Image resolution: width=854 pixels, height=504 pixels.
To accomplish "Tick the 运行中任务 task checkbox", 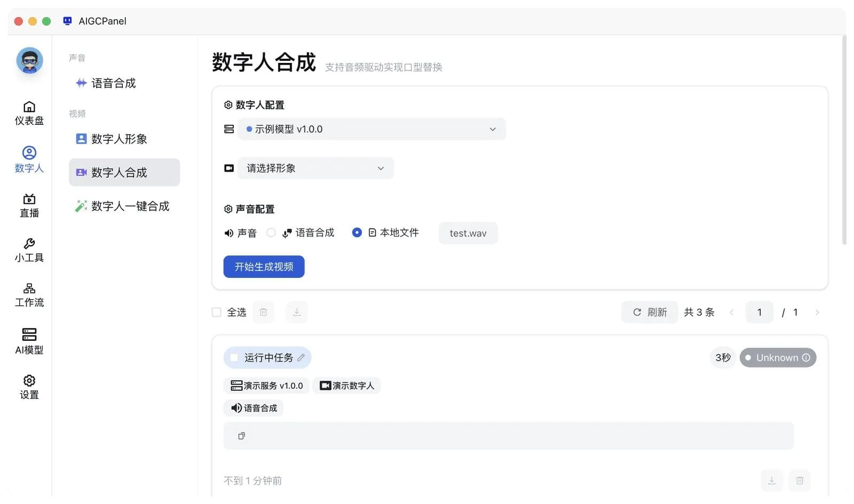I will coord(234,357).
